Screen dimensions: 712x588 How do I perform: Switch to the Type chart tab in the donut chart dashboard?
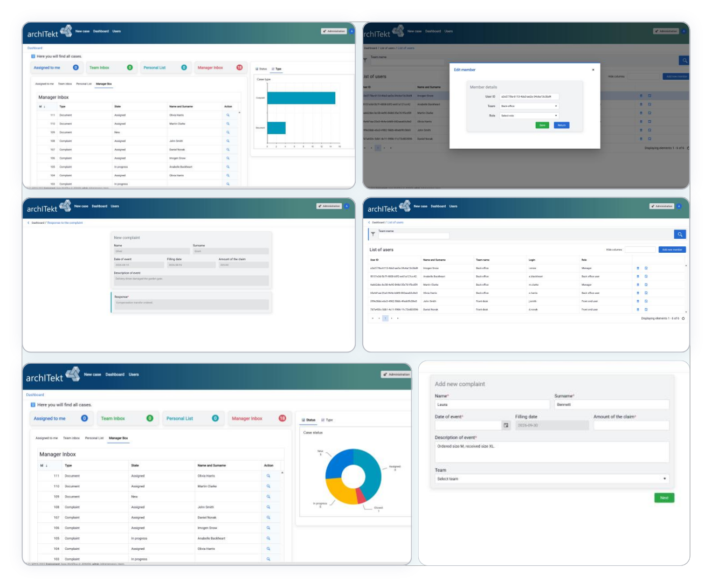pos(327,420)
